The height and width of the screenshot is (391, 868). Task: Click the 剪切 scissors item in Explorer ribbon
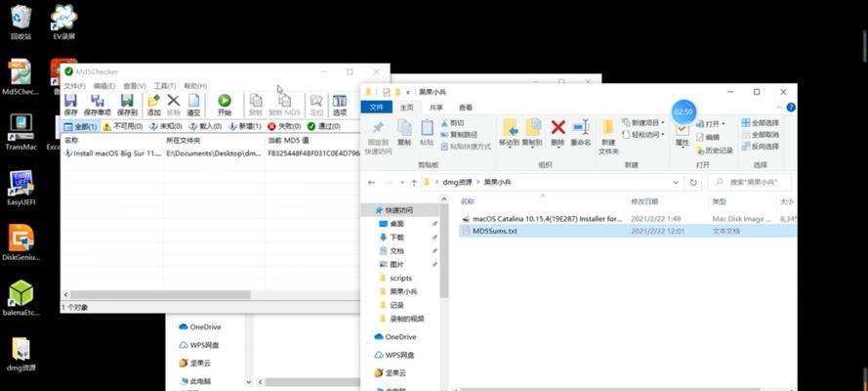(452, 123)
